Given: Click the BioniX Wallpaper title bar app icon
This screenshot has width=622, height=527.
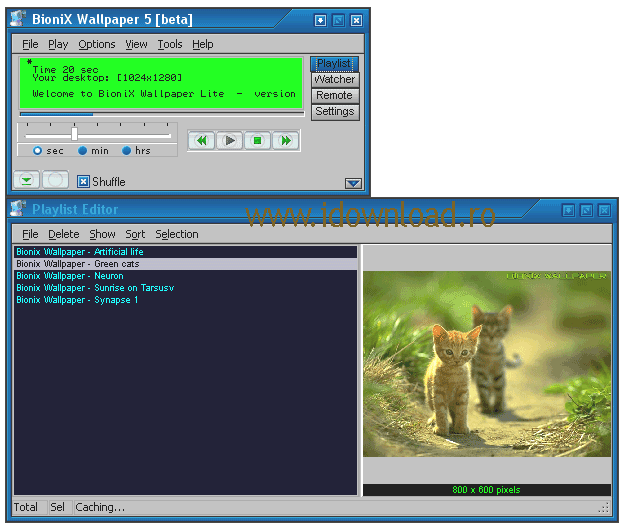Looking at the screenshot, I should [18, 19].
